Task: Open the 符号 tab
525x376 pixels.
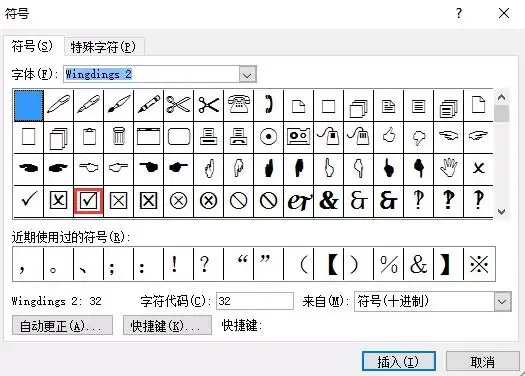Action: point(33,46)
